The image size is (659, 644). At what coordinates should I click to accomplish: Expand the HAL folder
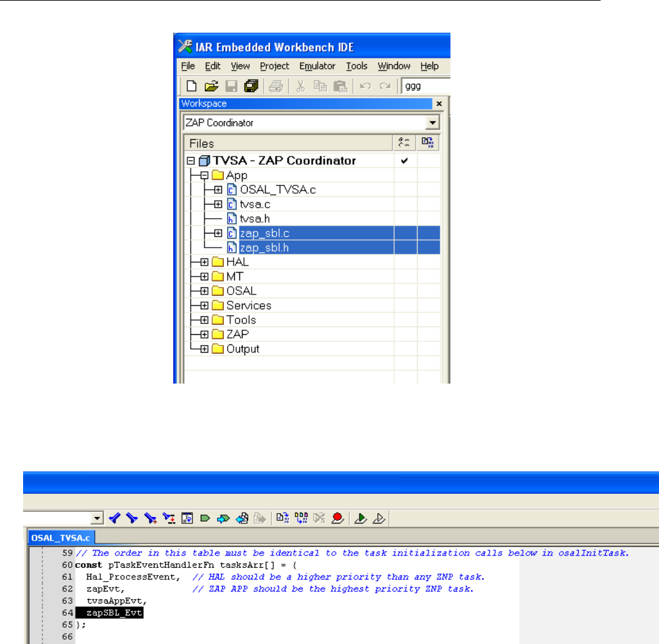click(x=204, y=262)
